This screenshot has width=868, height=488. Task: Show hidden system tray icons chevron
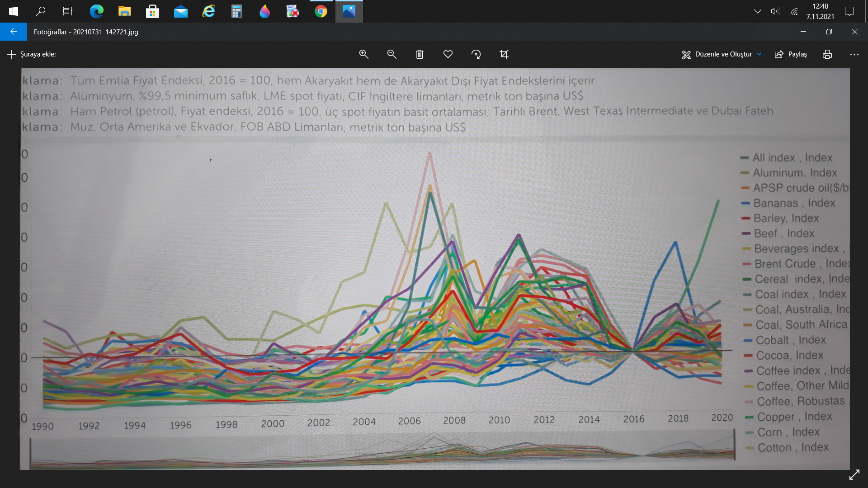[x=757, y=11]
